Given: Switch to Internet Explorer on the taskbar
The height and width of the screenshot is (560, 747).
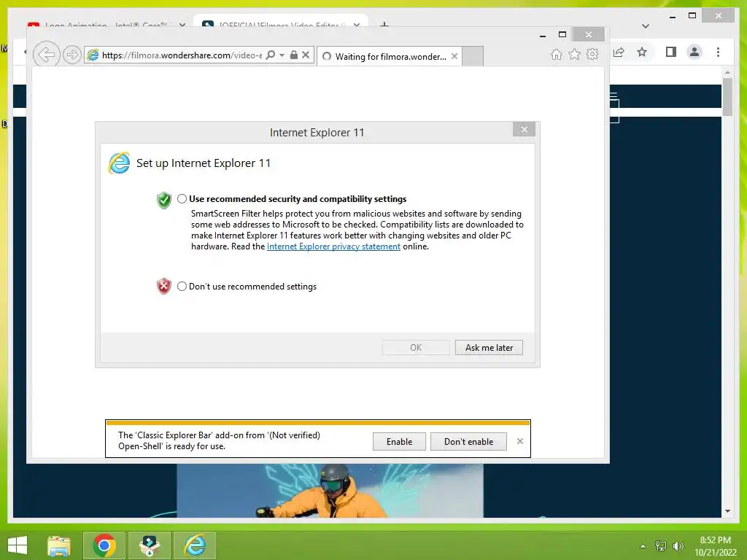Looking at the screenshot, I should [195, 545].
